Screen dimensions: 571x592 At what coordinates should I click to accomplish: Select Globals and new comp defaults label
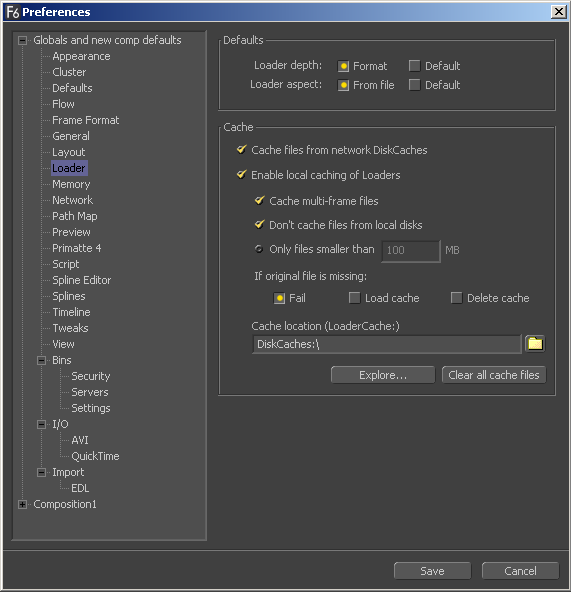click(107, 40)
